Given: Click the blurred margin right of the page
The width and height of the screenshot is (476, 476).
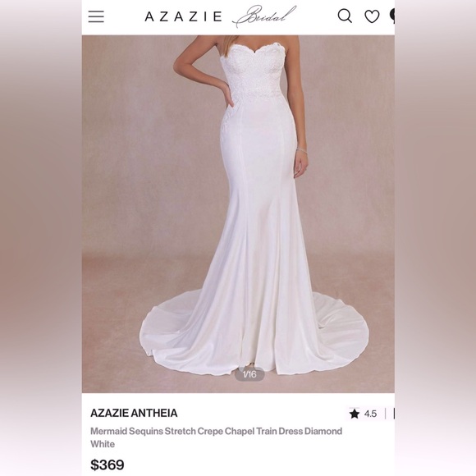Looking at the screenshot, I should 435,238.
